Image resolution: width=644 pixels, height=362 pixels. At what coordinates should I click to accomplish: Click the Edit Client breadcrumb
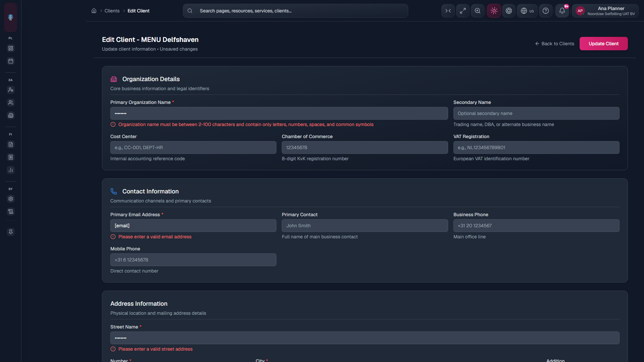point(139,11)
